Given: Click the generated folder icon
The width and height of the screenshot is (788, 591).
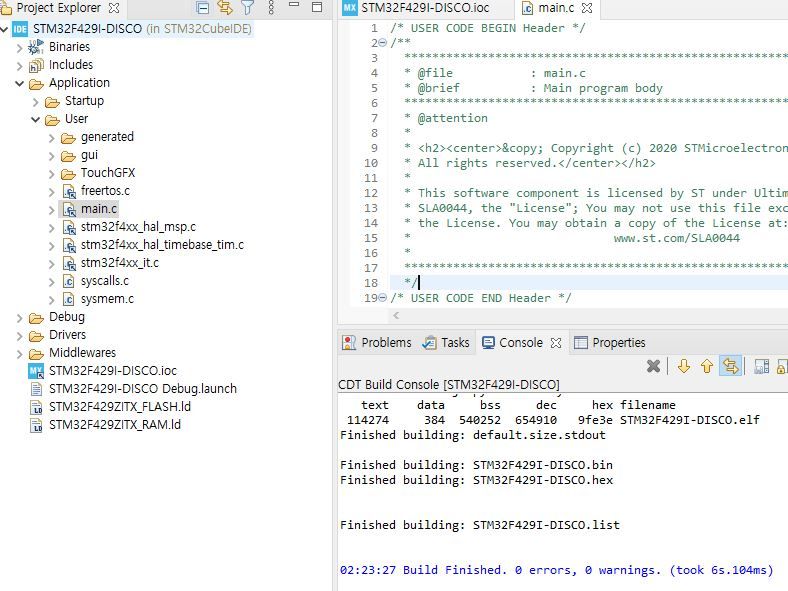Looking at the screenshot, I should click(68, 138).
